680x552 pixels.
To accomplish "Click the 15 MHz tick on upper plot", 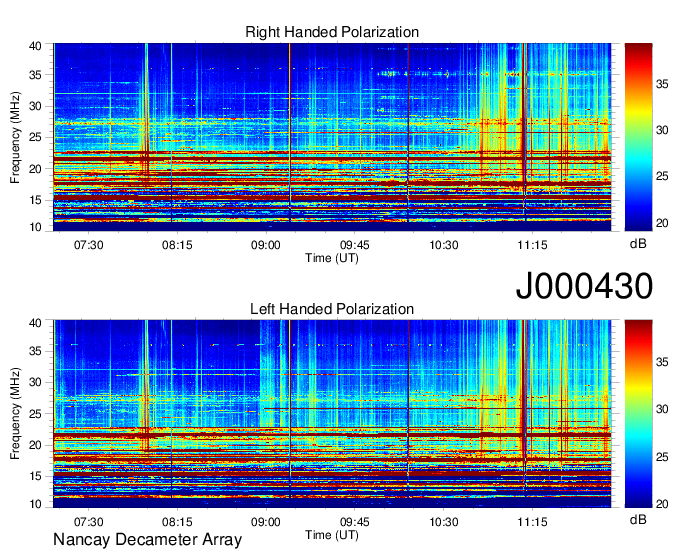I will [35, 200].
